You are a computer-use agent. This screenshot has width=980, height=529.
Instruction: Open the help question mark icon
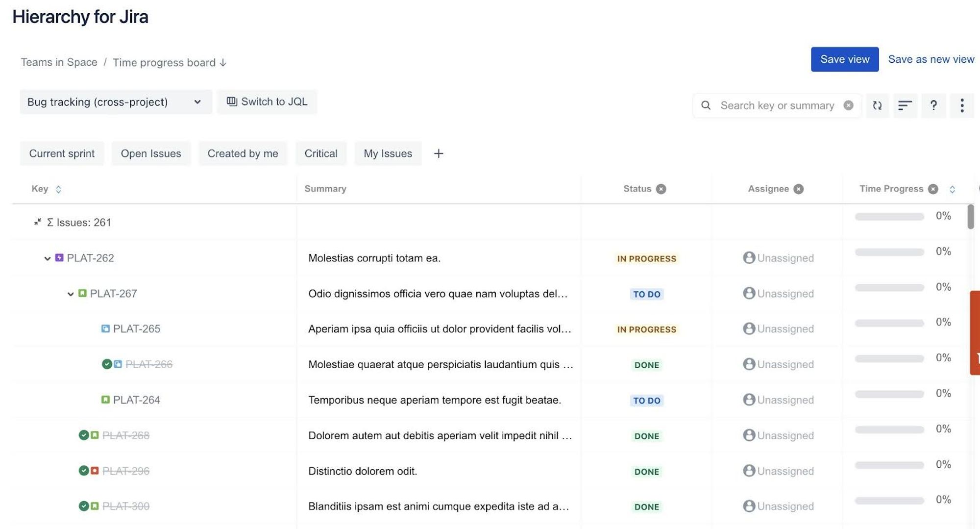tap(933, 105)
